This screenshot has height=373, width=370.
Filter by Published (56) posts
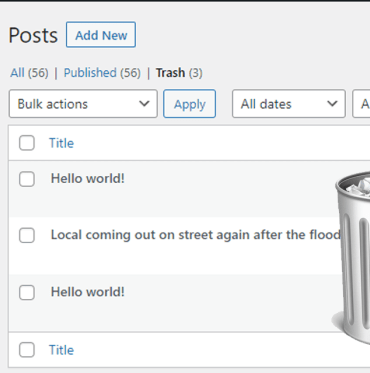coord(102,73)
